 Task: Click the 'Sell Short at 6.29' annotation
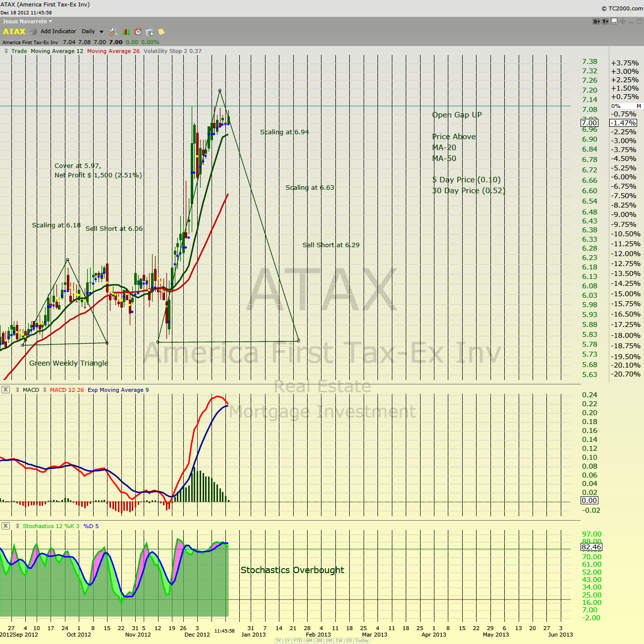pos(331,245)
